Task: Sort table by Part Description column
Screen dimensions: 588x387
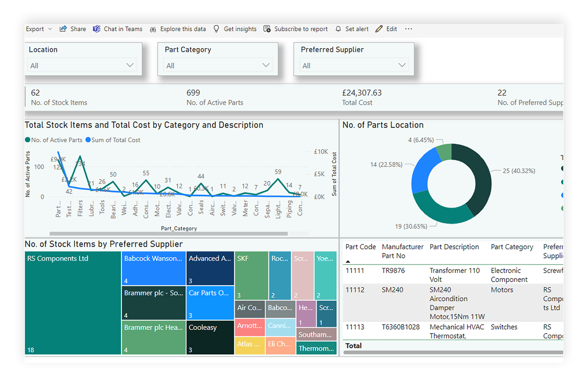Action: 454,247
